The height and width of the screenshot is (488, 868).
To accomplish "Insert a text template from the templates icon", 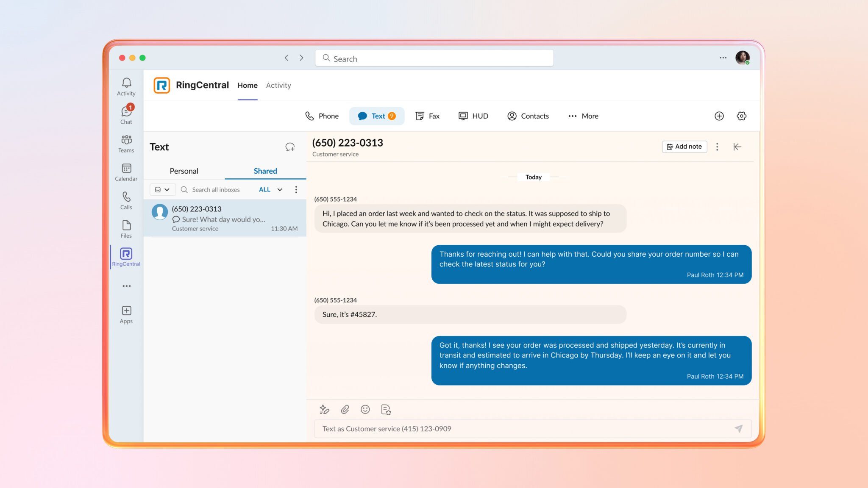I will pos(386,409).
